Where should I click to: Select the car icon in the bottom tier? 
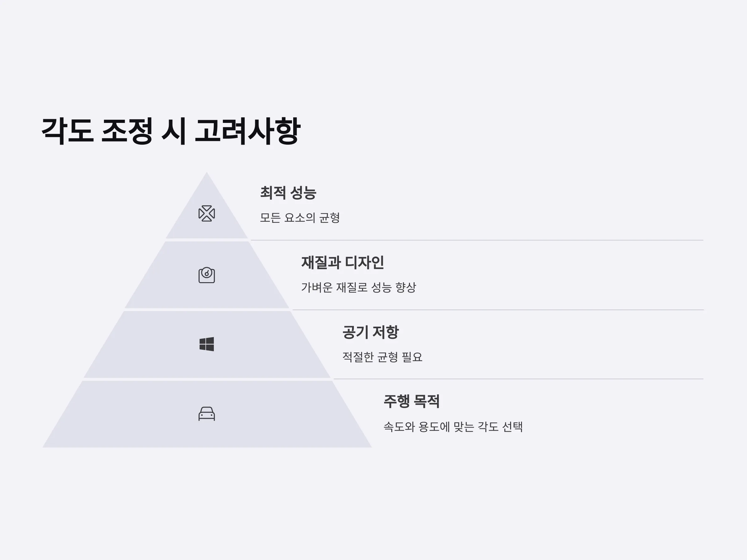pos(207,413)
